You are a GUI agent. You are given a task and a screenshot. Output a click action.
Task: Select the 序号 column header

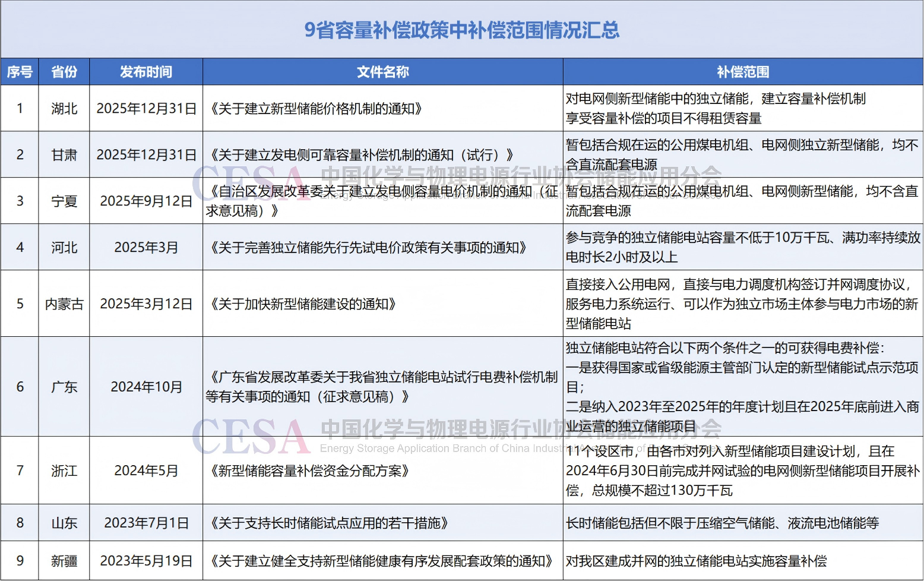coord(20,72)
